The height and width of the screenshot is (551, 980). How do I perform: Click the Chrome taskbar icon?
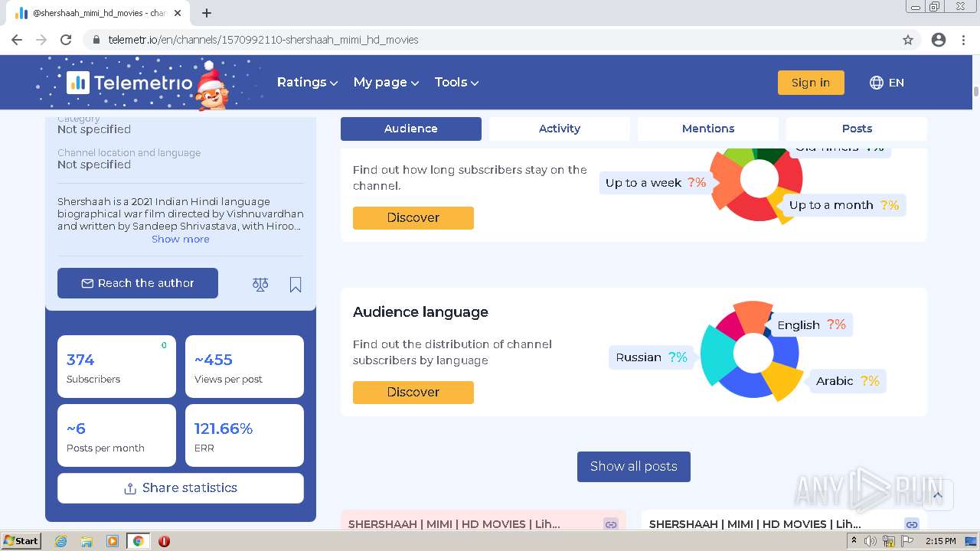139,541
